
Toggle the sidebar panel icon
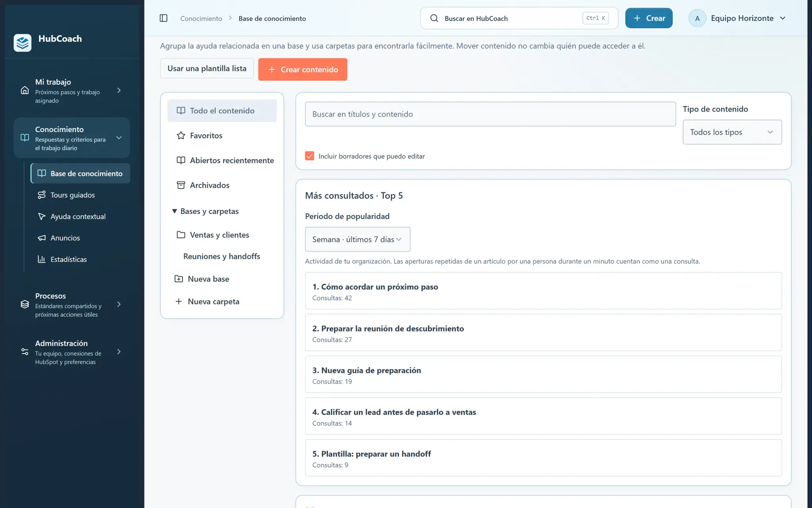click(x=163, y=18)
